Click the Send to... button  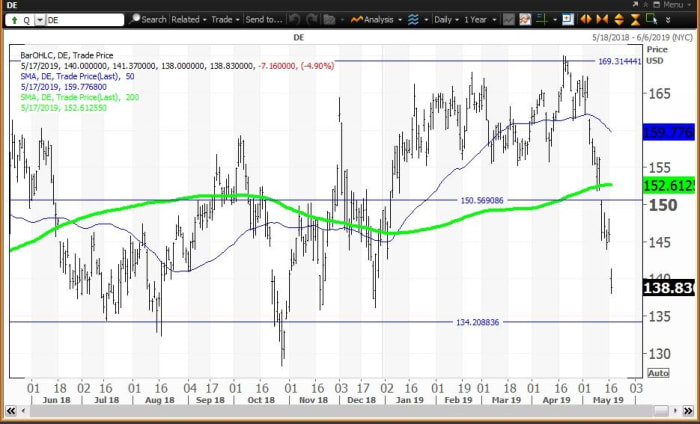[263, 19]
